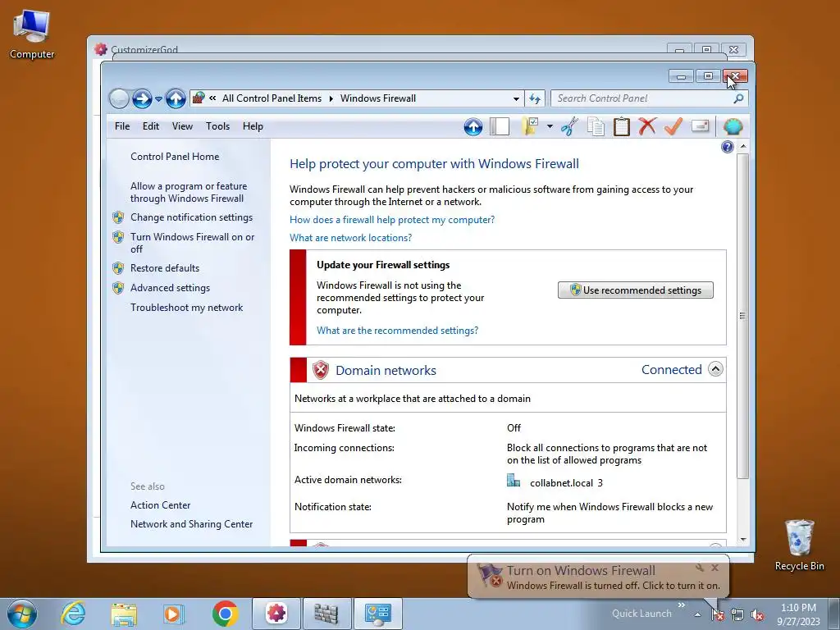
Task: Click the double chevron in address bar
Action: click(212, 98)
